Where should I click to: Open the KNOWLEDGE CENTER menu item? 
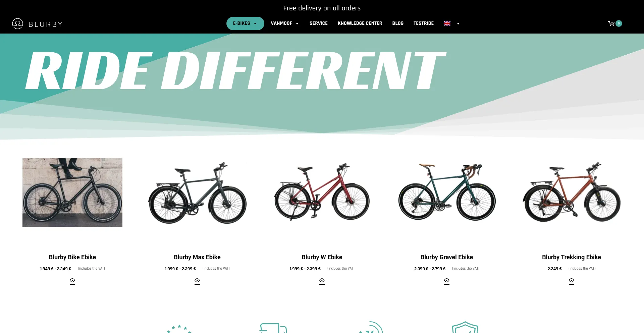coord(360,23)
